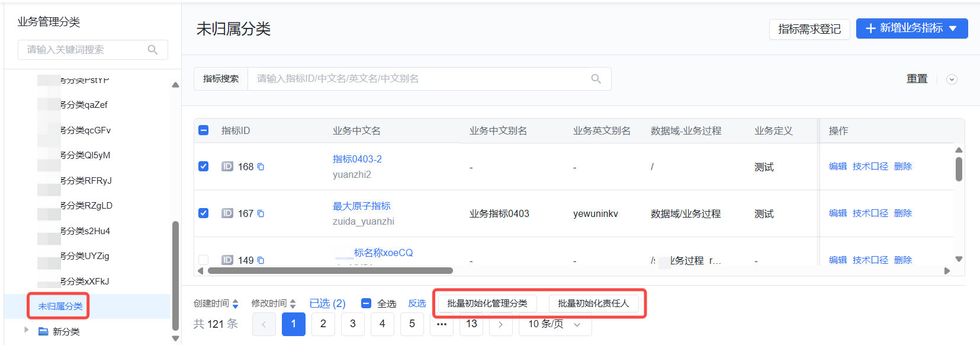Expand advanced filter chevron beside 重置
Screen dimensions: 980x345
tap(952, 79)
